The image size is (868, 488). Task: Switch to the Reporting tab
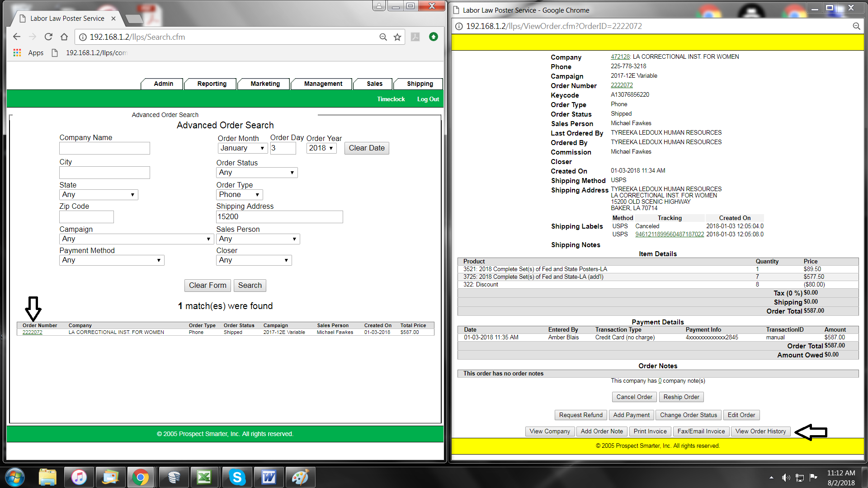[212, 84]
